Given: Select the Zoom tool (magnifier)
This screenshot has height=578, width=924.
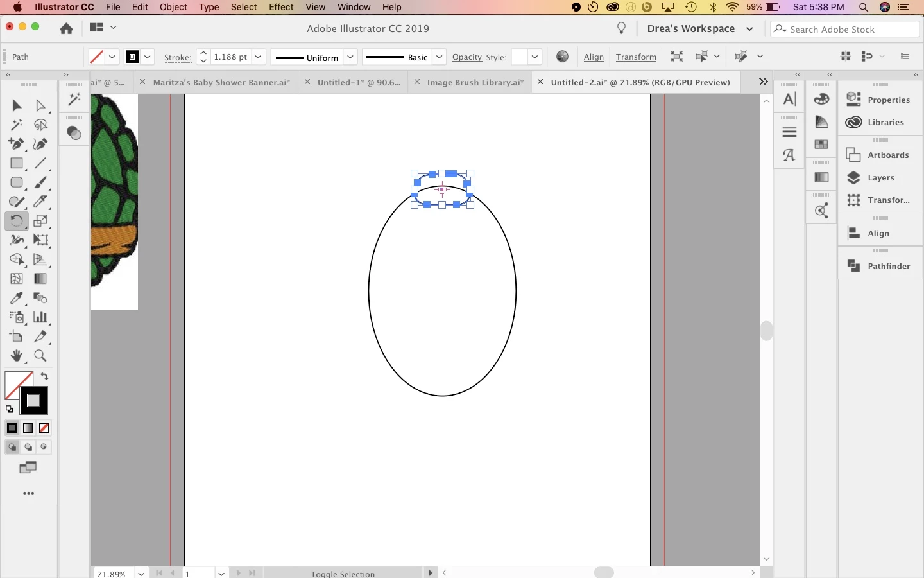Looking at the screenshot, I should (40, 356).
